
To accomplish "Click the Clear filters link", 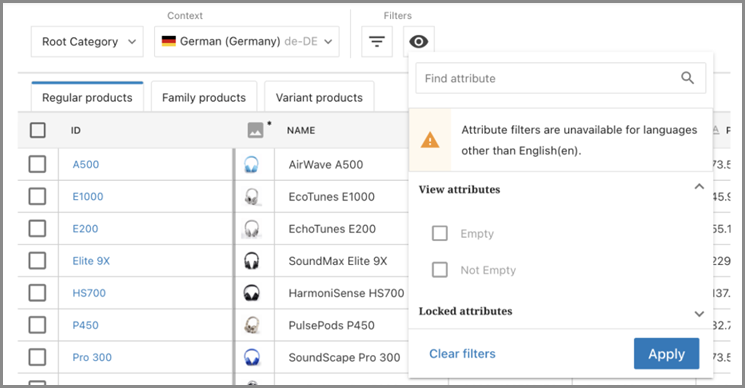I will coord(462,354).
